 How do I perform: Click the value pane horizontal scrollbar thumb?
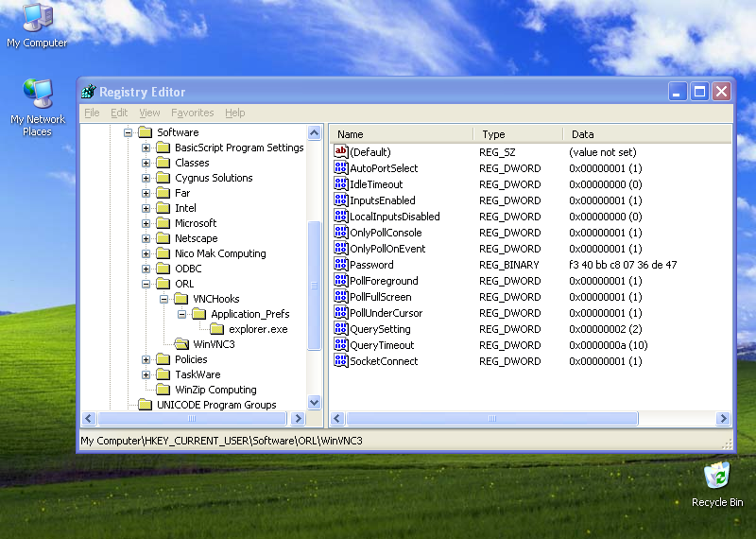point(491,418)
